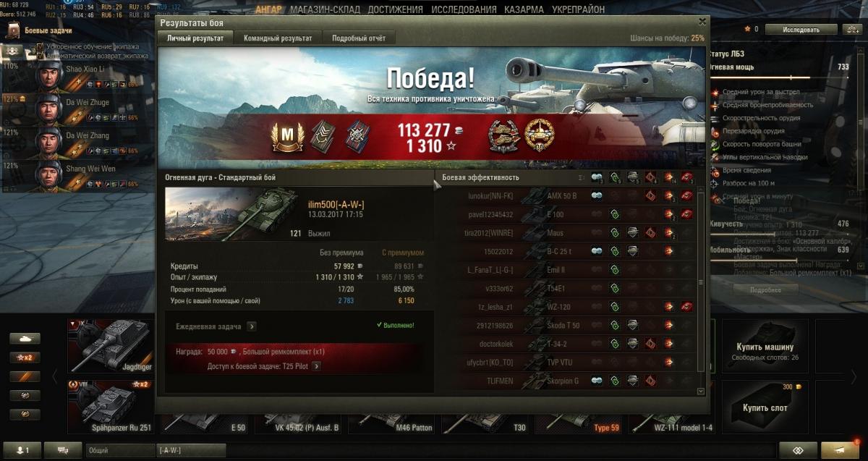Click the armor-blocked shield icon on the Maus row
Screen dimensions: 868x461
pos(632,233)
